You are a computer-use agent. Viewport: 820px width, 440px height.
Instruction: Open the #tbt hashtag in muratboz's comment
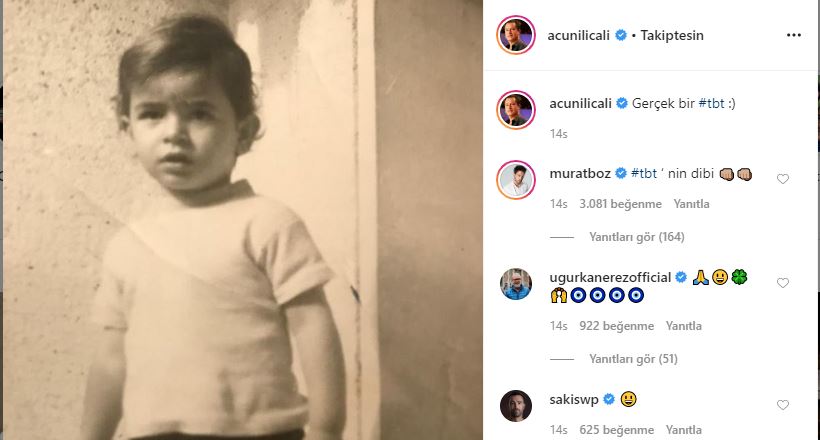pyautogui.click(x=645, y=173)
